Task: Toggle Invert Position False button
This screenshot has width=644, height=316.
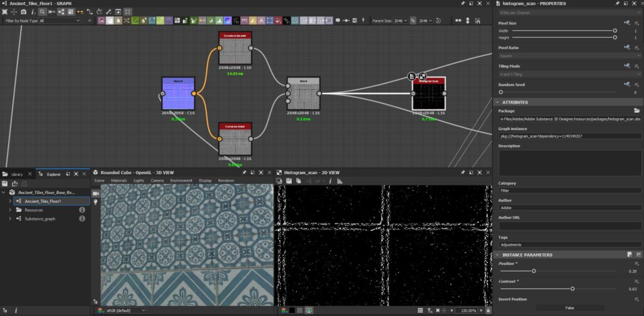Action: tap(569, 308)
